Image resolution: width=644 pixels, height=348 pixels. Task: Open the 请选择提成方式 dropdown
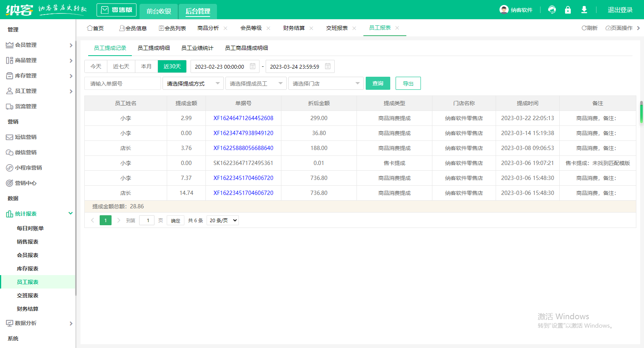coord(193,83)
